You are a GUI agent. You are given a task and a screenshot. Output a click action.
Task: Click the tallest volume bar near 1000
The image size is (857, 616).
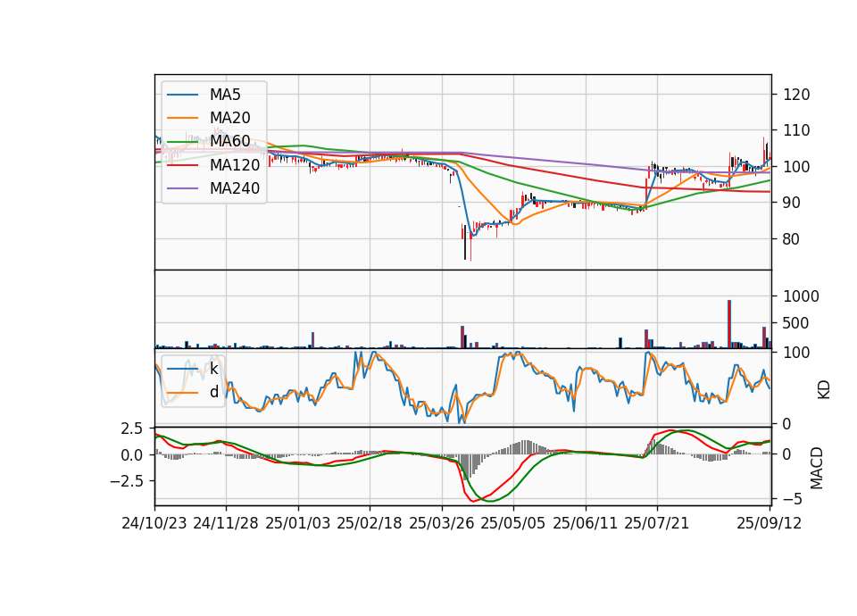click(x=729, y=323)
